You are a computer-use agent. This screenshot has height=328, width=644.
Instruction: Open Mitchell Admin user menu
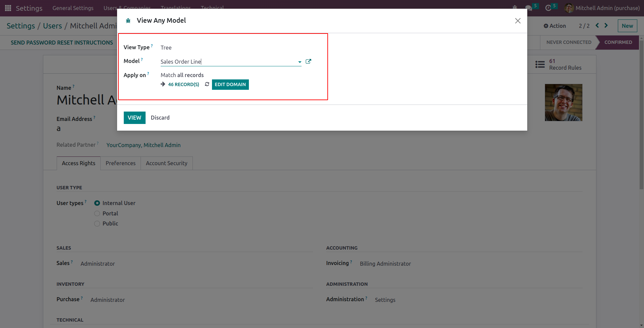pyautogui.click(x=602, y=8)
